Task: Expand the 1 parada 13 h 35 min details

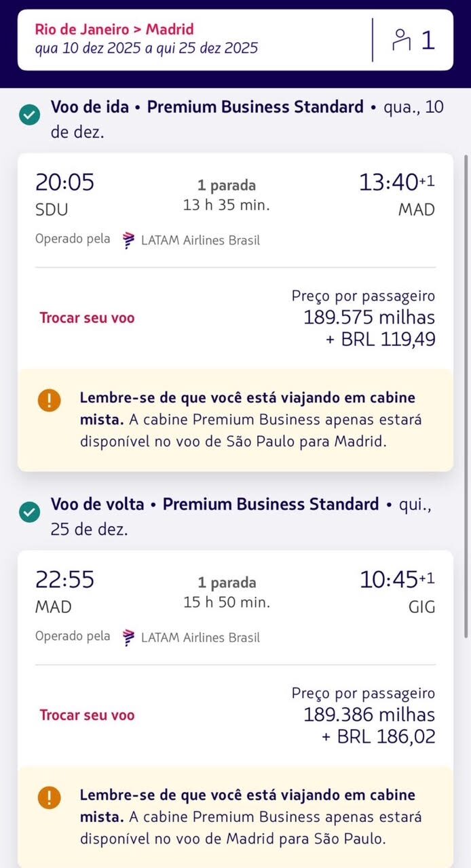Action: coord(227,195)
